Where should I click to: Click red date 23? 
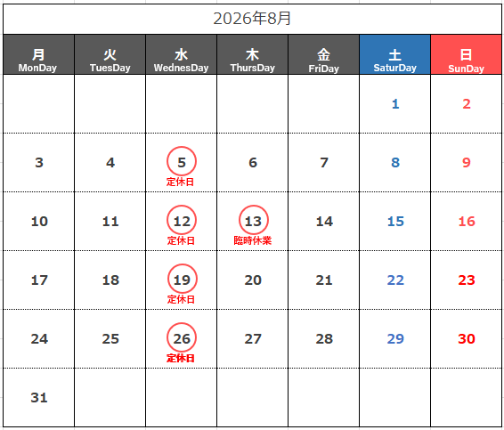467,280
